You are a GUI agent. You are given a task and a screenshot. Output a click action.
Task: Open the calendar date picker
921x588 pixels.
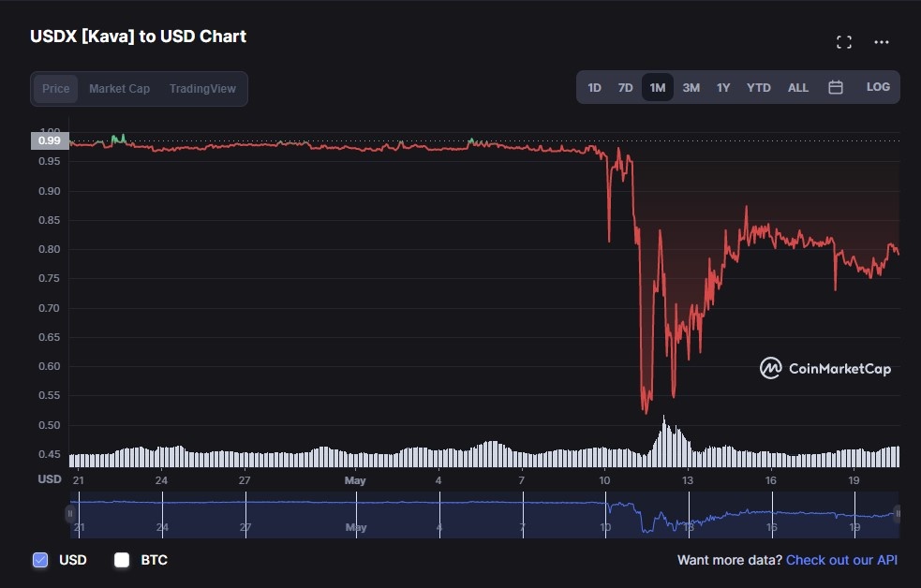click(835, 86)
